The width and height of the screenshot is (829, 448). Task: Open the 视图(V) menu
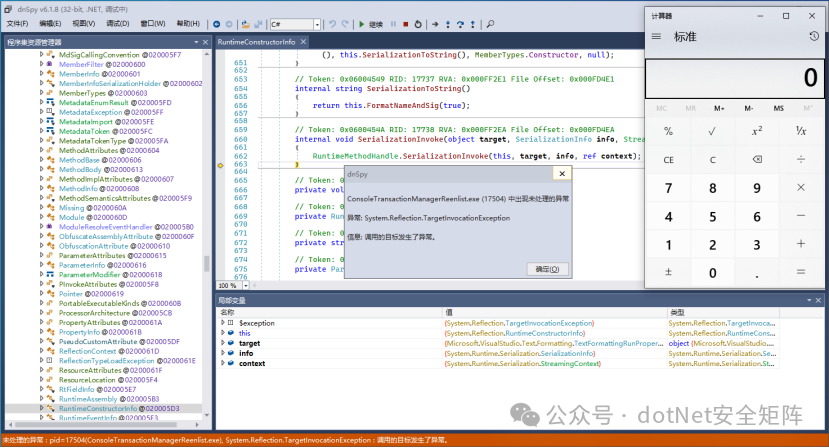(x=84, y=24)
